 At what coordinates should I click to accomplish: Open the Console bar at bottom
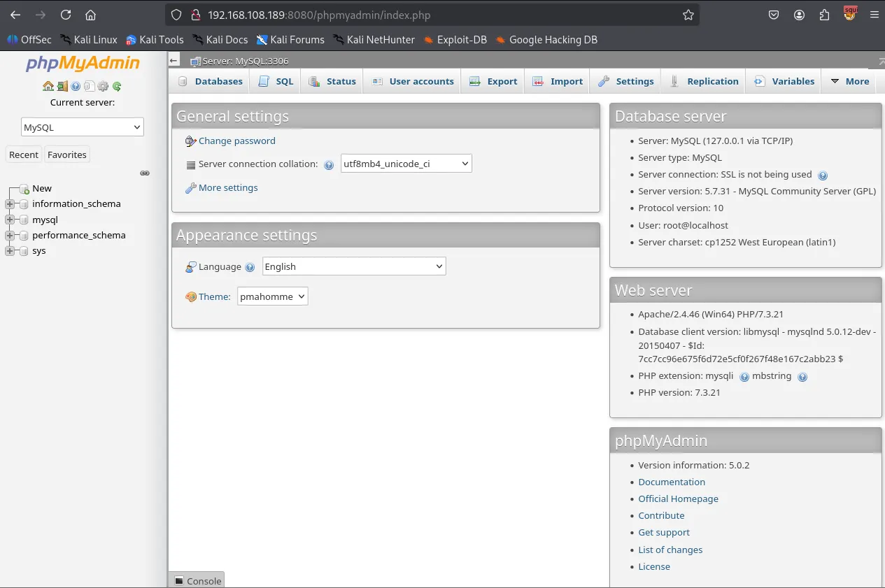click(x=197, y=580)
